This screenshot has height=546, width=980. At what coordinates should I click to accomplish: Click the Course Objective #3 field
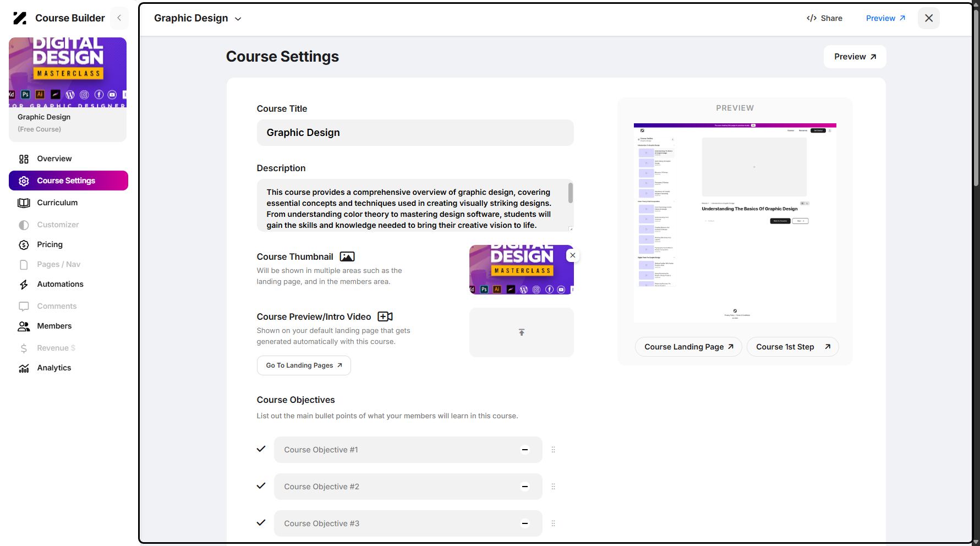(x=408, y=523)
